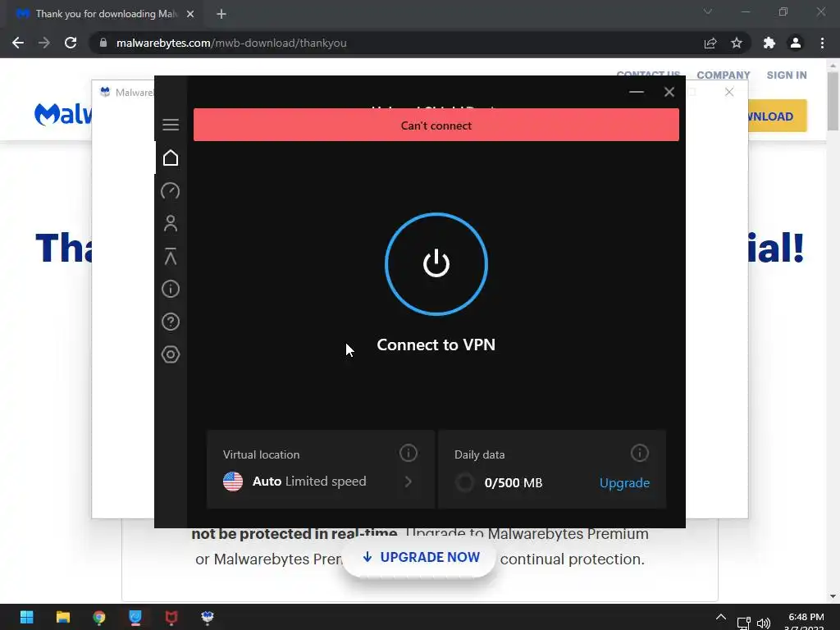Screen dimensions: 840x630
Task: Open Chrome from taskbar
Action: [99, 617]
